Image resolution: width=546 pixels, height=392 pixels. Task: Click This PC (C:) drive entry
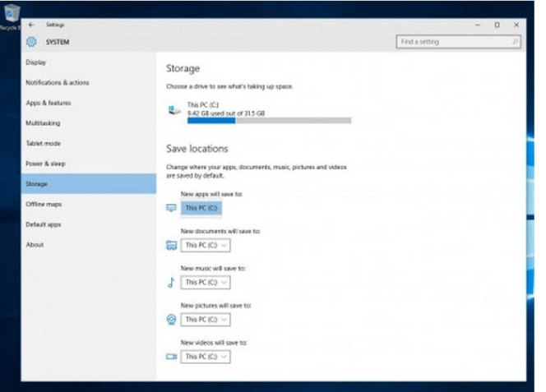[259, 113]
